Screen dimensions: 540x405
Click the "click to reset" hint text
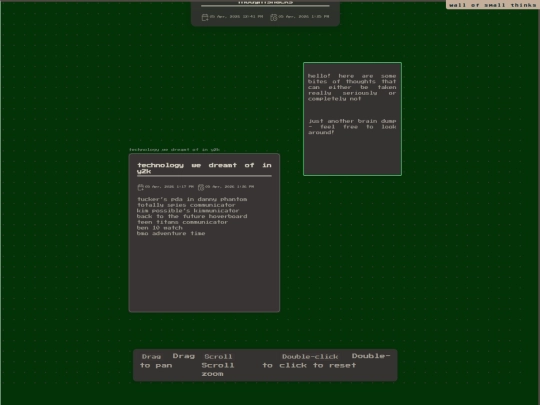click(x=318, y=365)
